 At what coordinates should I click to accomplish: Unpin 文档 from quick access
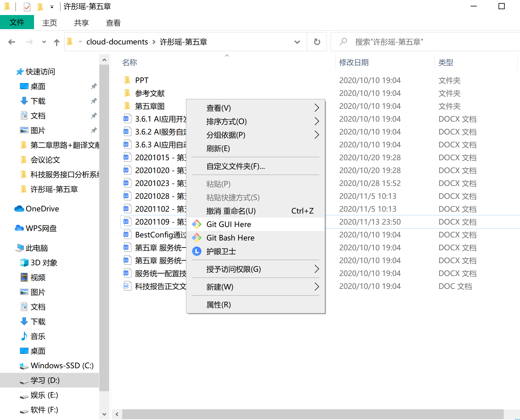coord(94,116)
